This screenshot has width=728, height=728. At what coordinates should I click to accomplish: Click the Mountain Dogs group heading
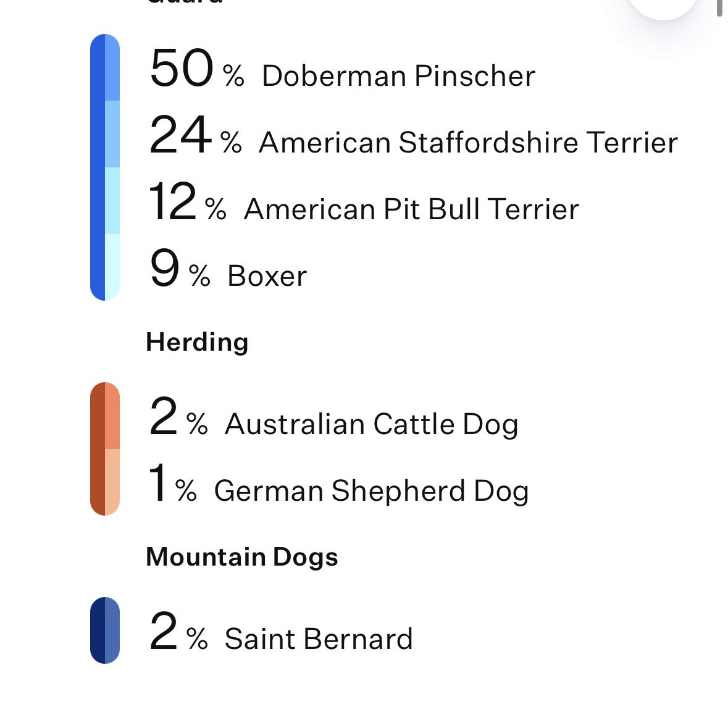[241, 557]
